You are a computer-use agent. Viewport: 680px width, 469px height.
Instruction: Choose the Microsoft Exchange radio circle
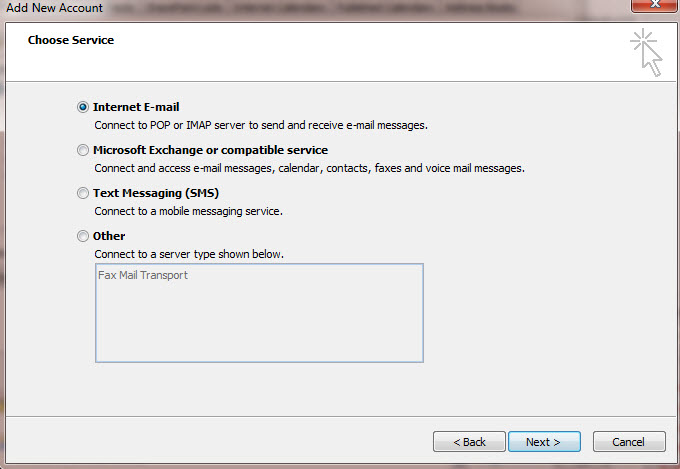[82, 150]
